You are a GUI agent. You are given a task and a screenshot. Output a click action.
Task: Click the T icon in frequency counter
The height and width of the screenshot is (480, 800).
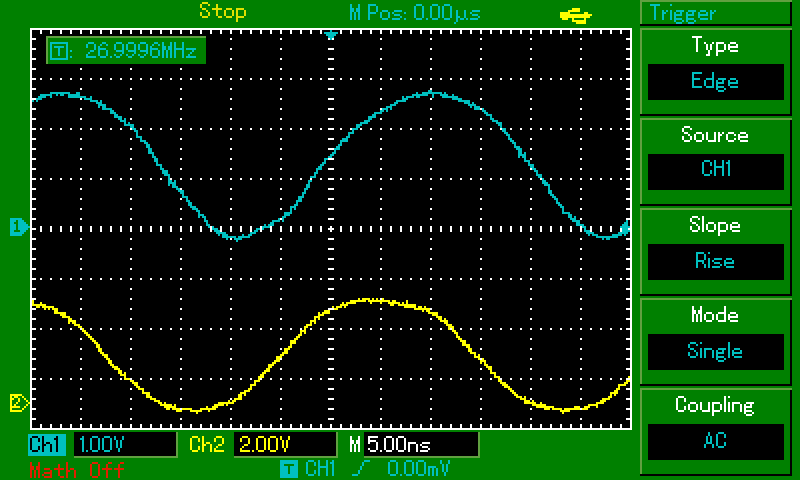coord(57,50)
